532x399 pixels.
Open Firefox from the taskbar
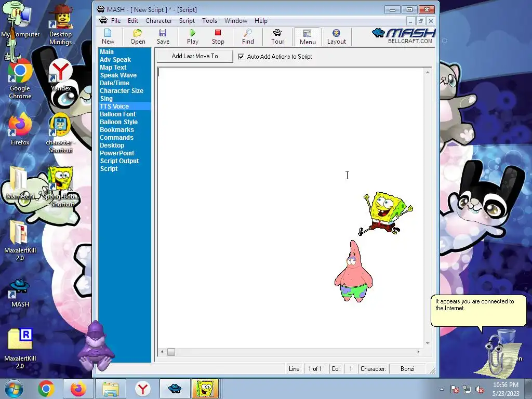(78, 389)
